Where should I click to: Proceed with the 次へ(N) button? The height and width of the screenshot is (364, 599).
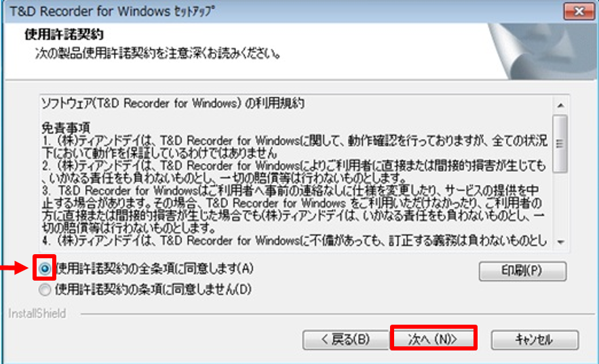click(x=433, y=339)
